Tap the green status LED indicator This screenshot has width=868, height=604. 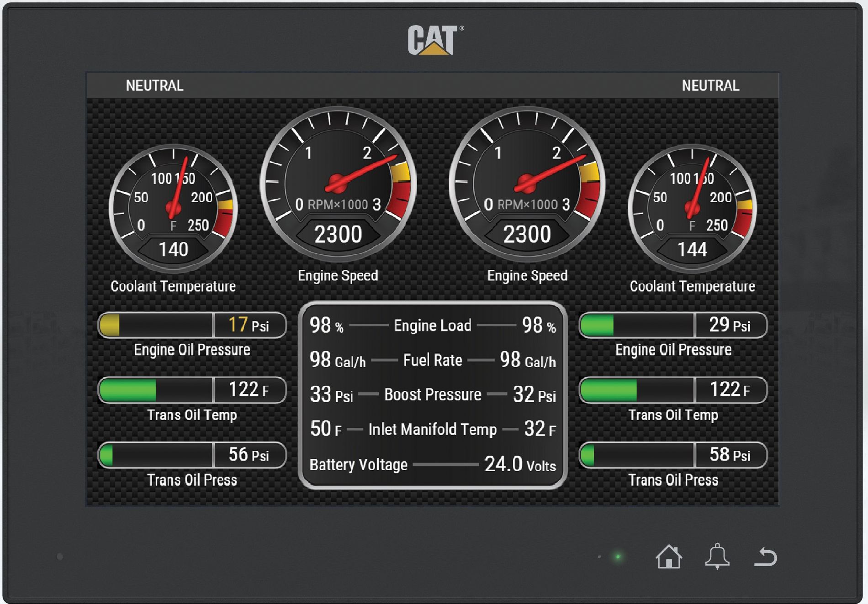[618, 557]
